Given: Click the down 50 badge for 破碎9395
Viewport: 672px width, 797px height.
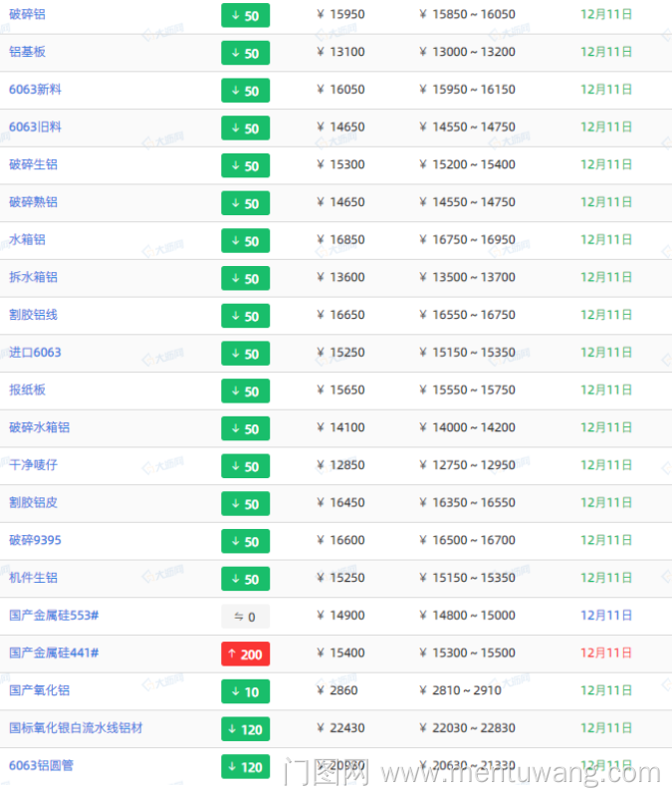Looking at the screenshot, I should point(245,541).
